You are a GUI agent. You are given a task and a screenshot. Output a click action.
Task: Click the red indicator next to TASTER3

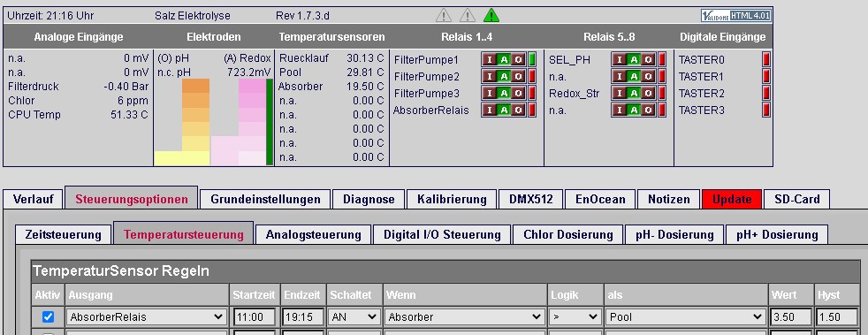(x=766, y=110)
